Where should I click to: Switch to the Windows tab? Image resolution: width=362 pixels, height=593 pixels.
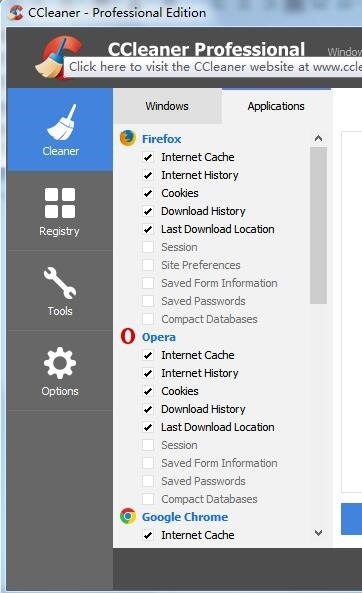pyautogui.click(x=167, y=106)
